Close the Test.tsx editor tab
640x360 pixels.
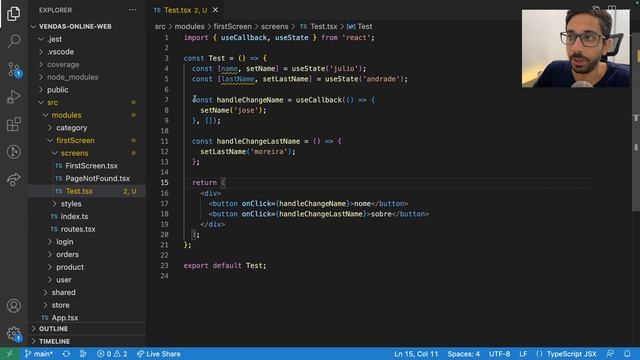pos(215,10)
